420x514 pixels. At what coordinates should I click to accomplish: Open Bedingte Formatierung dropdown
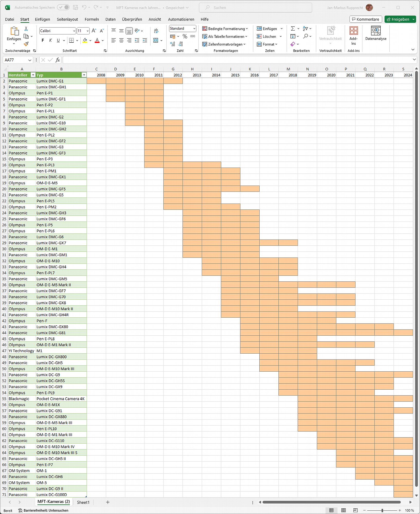point(225,29)
